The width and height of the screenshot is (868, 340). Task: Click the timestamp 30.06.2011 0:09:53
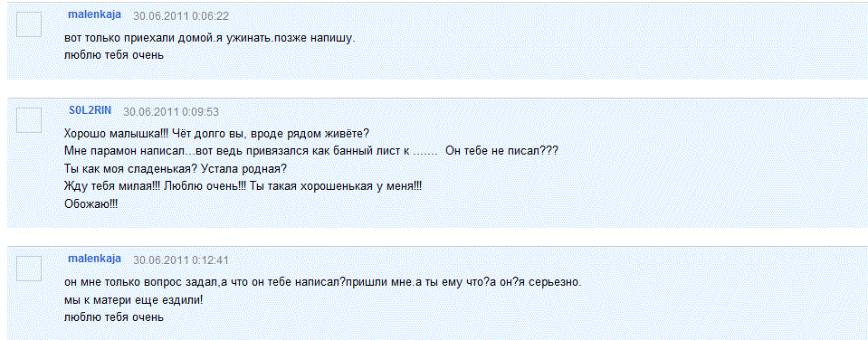[x=171, y=111]
